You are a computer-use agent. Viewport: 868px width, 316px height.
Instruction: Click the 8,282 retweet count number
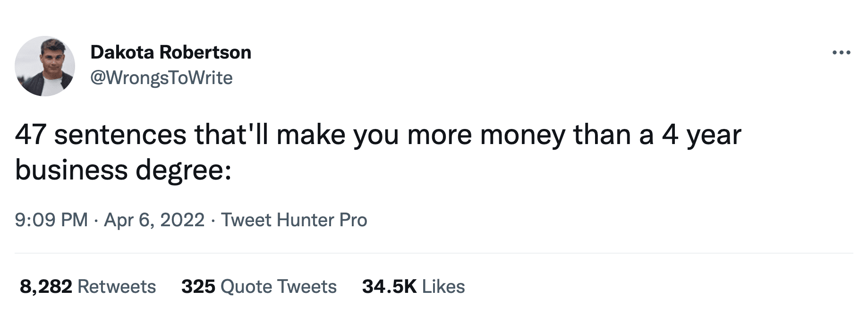(x=46, y=287)
